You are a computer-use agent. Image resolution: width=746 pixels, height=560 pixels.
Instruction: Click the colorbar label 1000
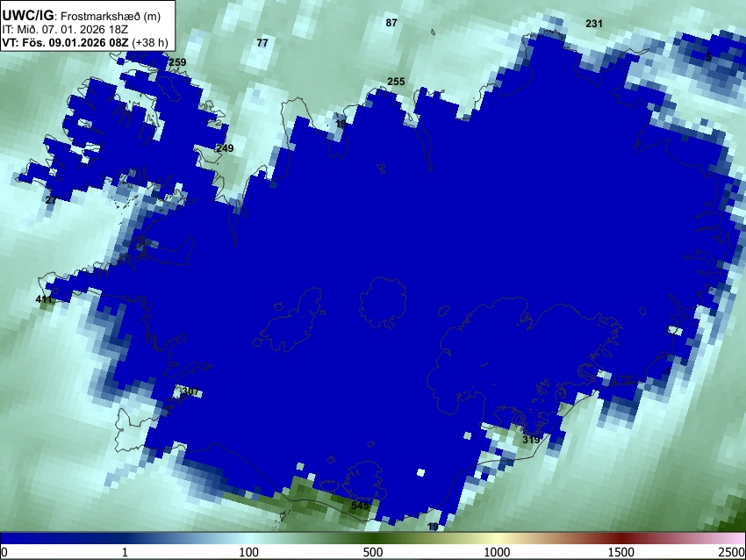pos(497,552)
